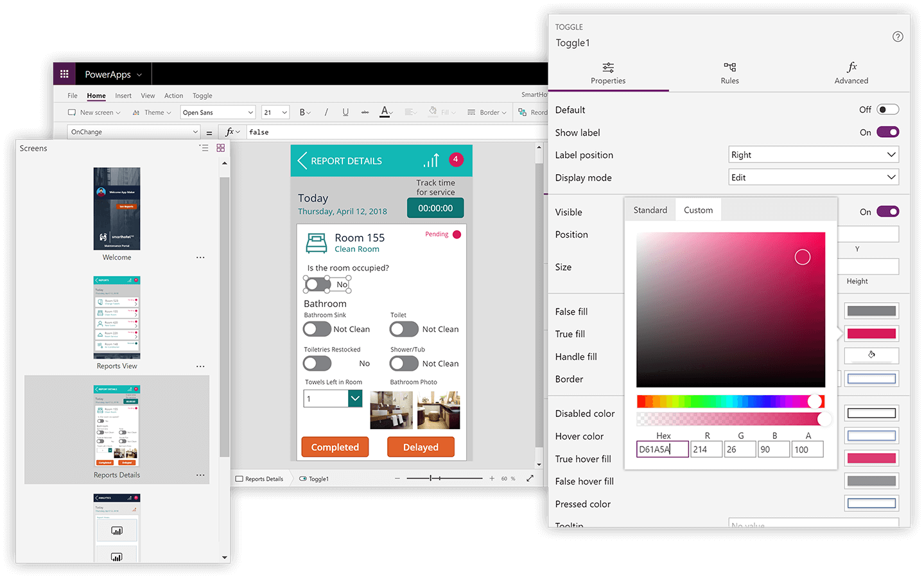This screenshot has width=924, height=577.
Task: Open the Label position dropdown
Action: (x=813, y=154)
